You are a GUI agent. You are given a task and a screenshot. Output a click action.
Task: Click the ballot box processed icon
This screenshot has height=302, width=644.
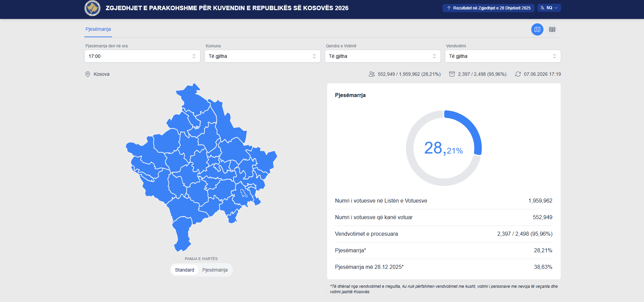(452, 74)
